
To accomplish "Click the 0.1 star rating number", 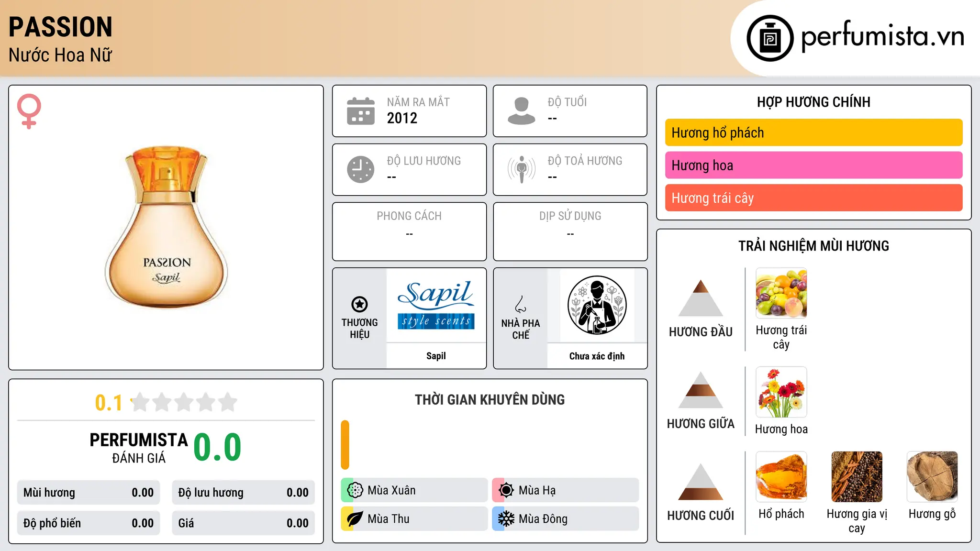I will click(x=109, y=403).
